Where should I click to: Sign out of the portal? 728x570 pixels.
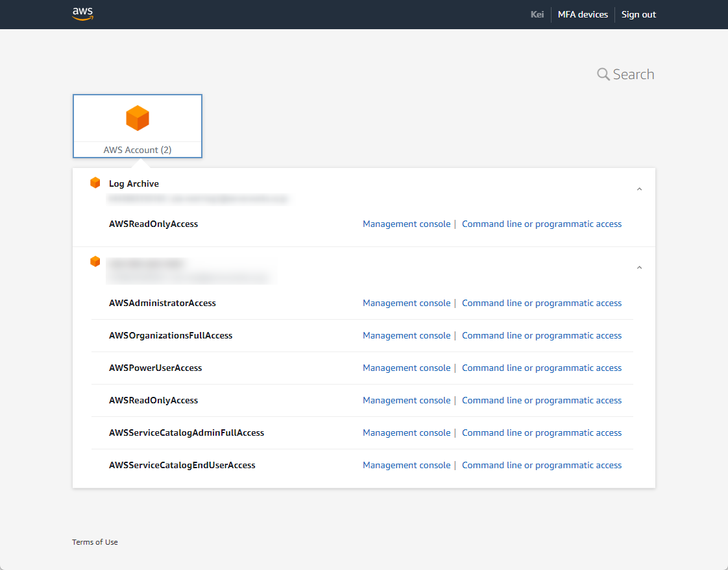tap(638, 14)
